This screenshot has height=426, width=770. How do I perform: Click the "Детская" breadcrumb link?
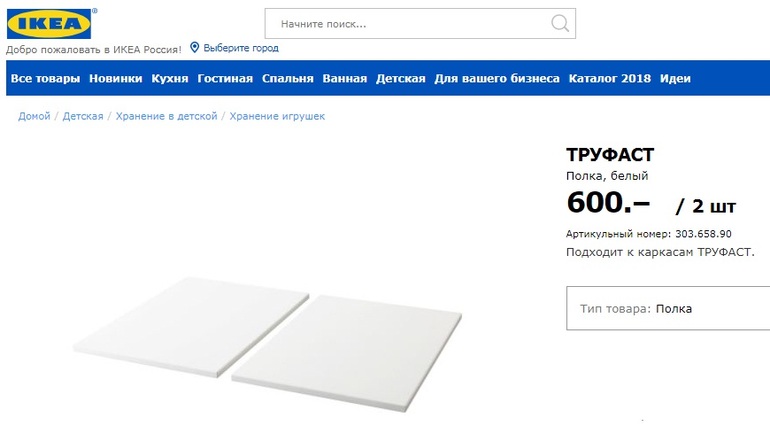click(x=83, y=116)
